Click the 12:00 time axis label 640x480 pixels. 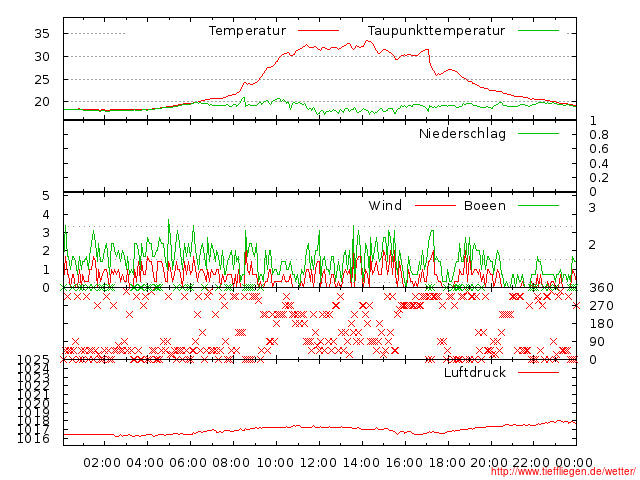point(318,462)
